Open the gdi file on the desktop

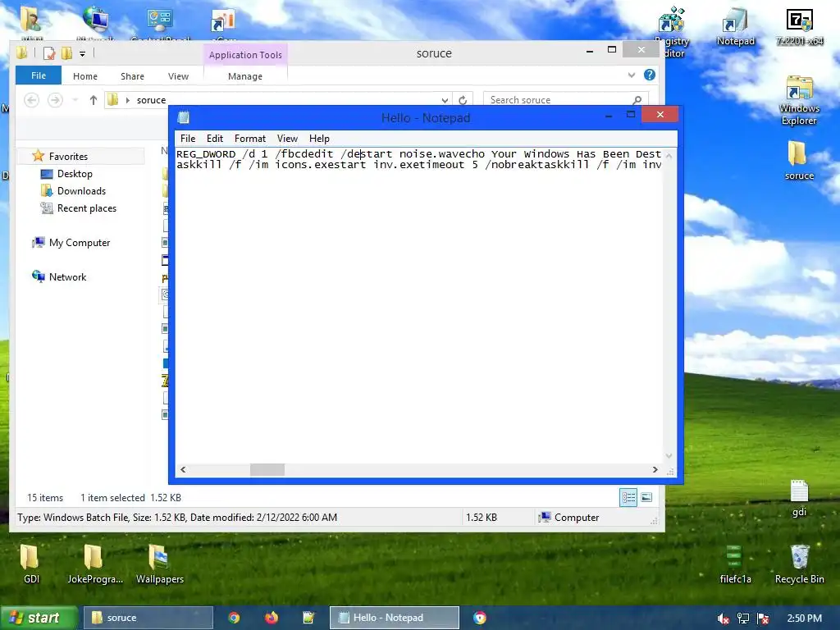[799, 498]
